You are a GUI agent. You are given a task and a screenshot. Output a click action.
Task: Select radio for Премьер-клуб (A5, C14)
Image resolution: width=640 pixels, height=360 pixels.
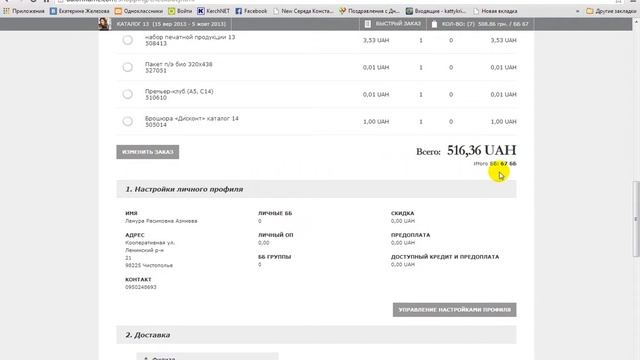pyautogui.click(x=127, y=94)
